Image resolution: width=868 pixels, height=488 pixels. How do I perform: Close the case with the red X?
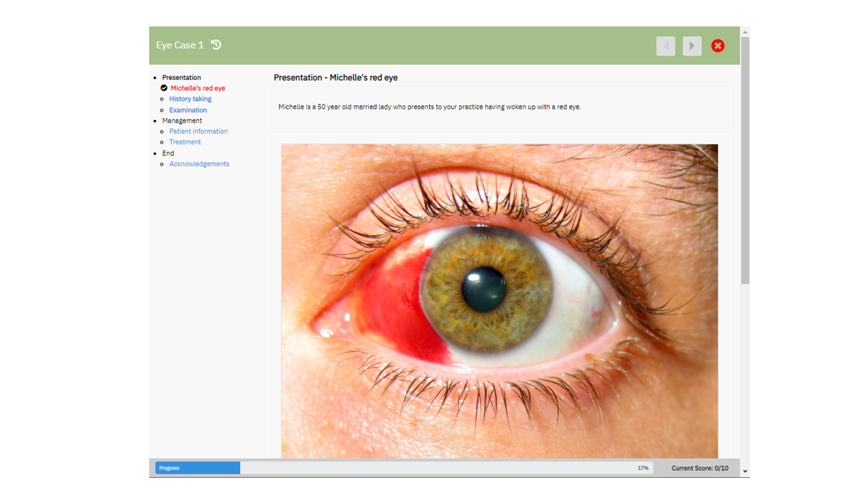point(717,45)
